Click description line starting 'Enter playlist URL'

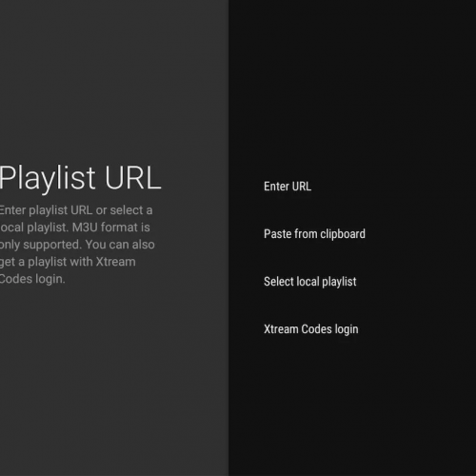coord(76,210)
